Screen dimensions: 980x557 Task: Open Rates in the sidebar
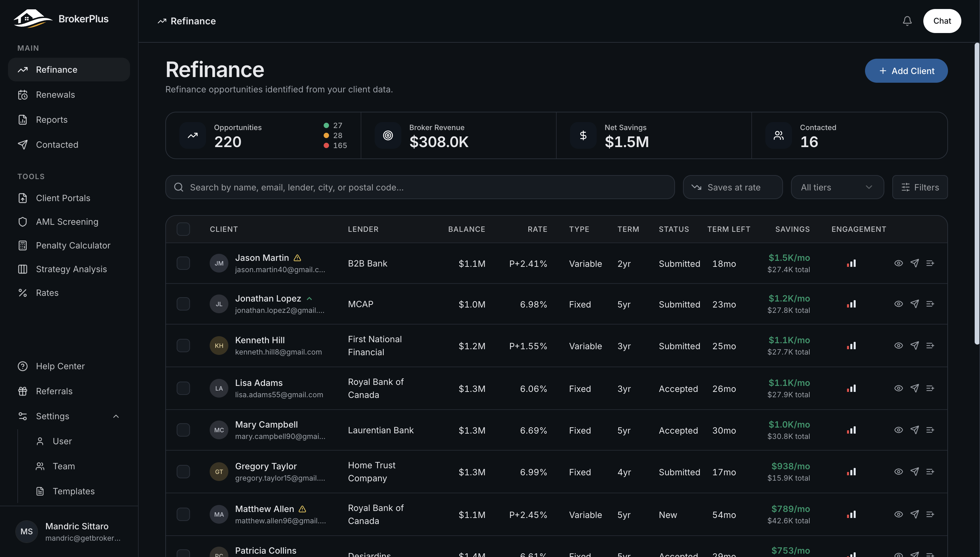[x=69, y=293]
